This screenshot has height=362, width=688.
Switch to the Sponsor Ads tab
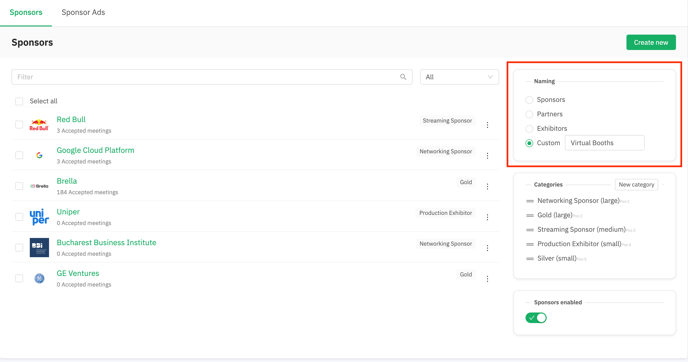83,12
